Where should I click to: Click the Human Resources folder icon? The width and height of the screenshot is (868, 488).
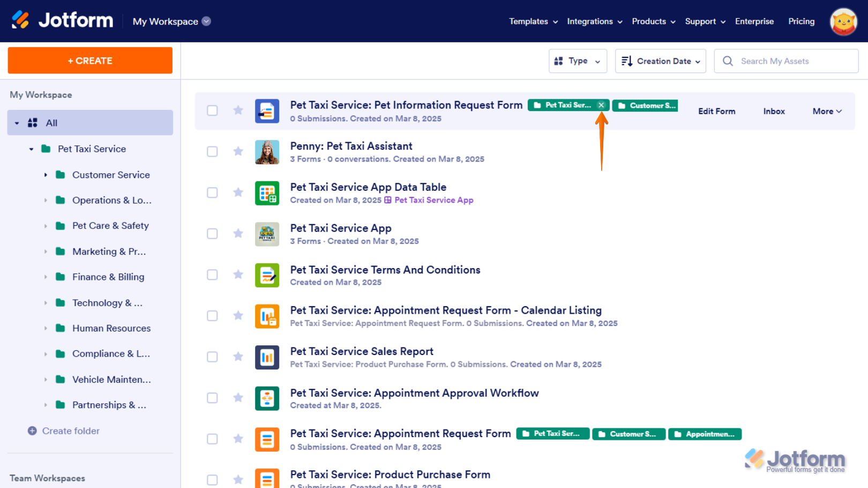[61, 328]
